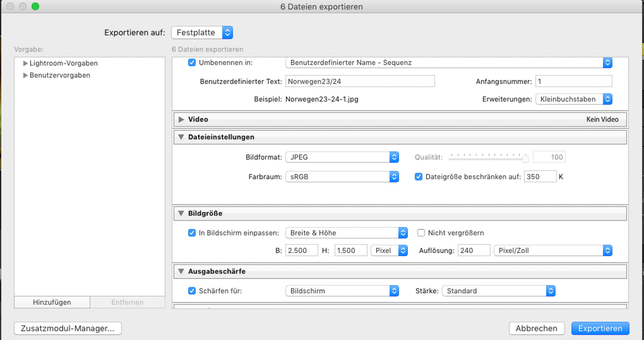Viewport: 644px width, 340px height.
Task: Uncheck the Schärfen für checkbox
Action: pos(192,291)
